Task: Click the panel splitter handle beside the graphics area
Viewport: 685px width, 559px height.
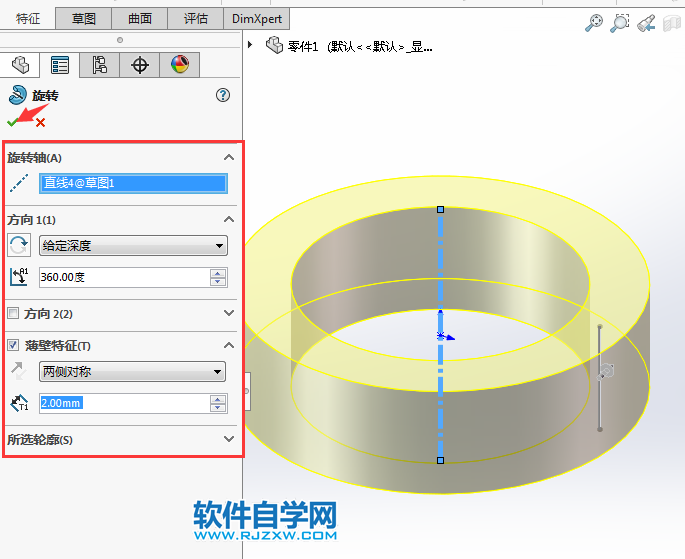Action: coord(247,391)
